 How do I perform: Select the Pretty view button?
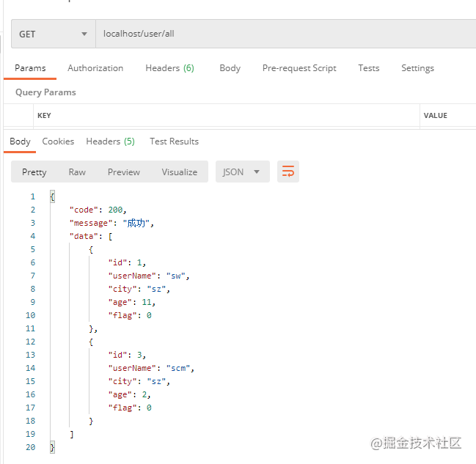pos(34,172)
